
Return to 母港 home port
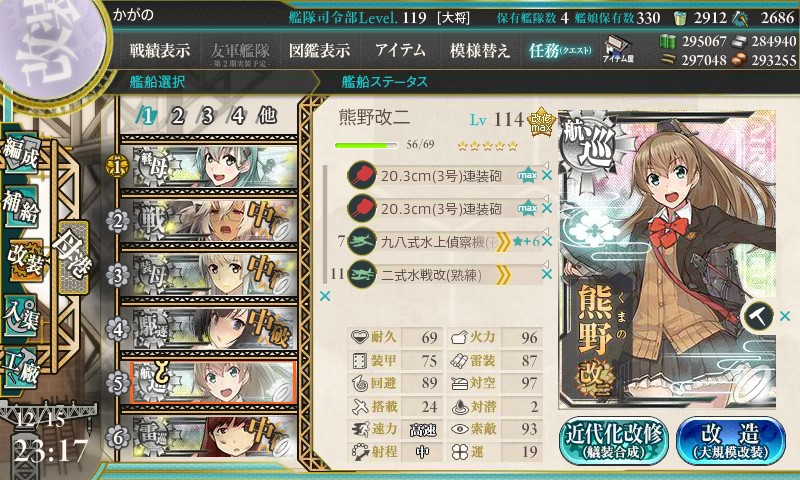coord(73,258)
